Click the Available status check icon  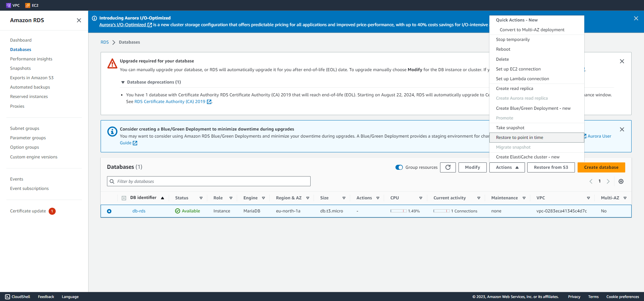[x=177, y=211]
